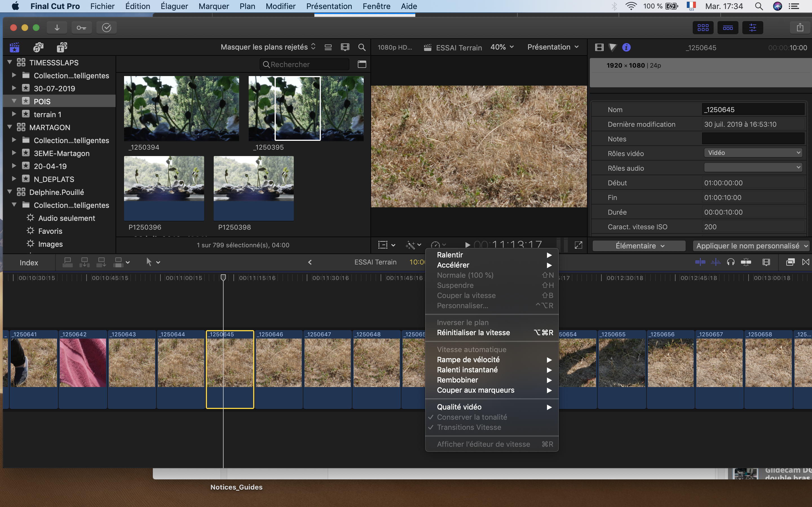Image resolution: width=812 pixels, height=507 pixels.
Task: Expand the terrain 1 event
Action: [x=14, y=114]
